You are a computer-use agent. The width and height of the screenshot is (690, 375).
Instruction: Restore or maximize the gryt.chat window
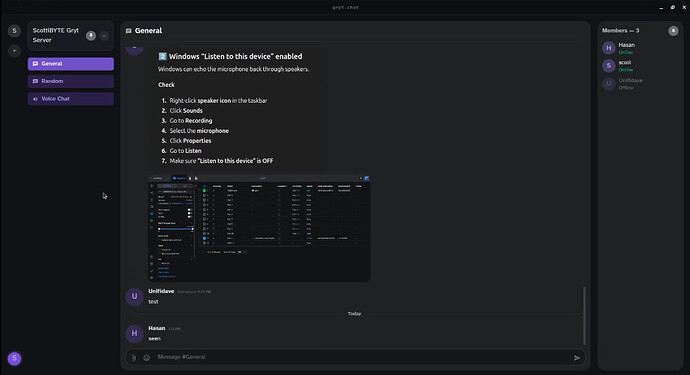tap(672, 7)
